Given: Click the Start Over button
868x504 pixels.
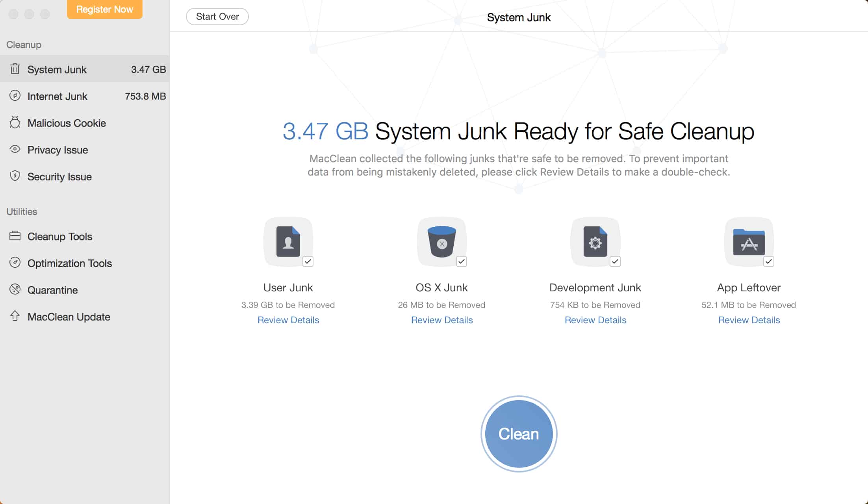Looking at the screenshot, I should coord(217,17).
